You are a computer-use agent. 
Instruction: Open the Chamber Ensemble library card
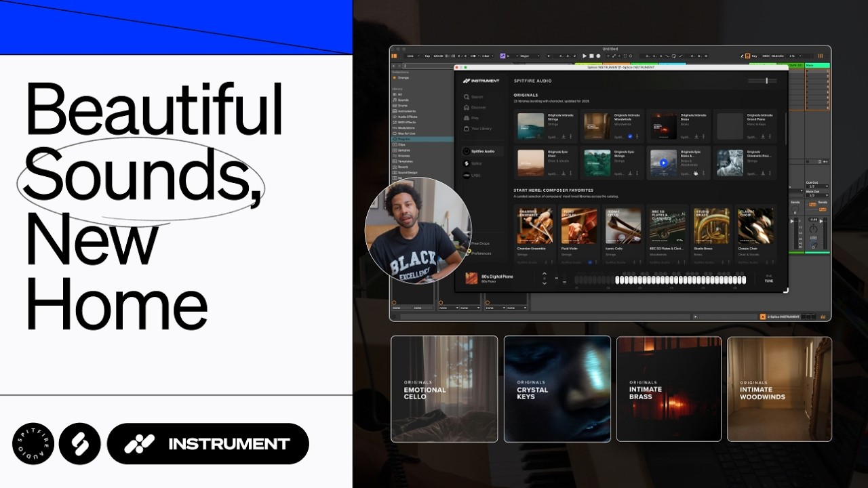534,235
